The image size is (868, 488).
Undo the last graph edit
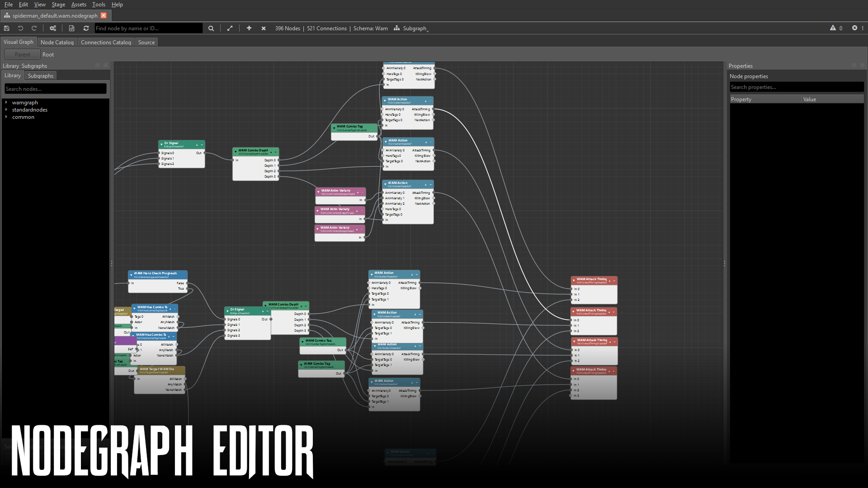point(20,28)
